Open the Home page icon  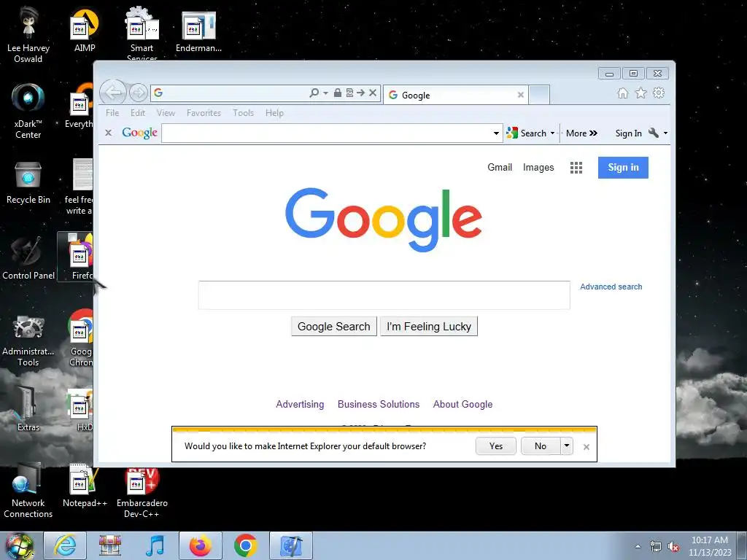[x=623, y=93]
